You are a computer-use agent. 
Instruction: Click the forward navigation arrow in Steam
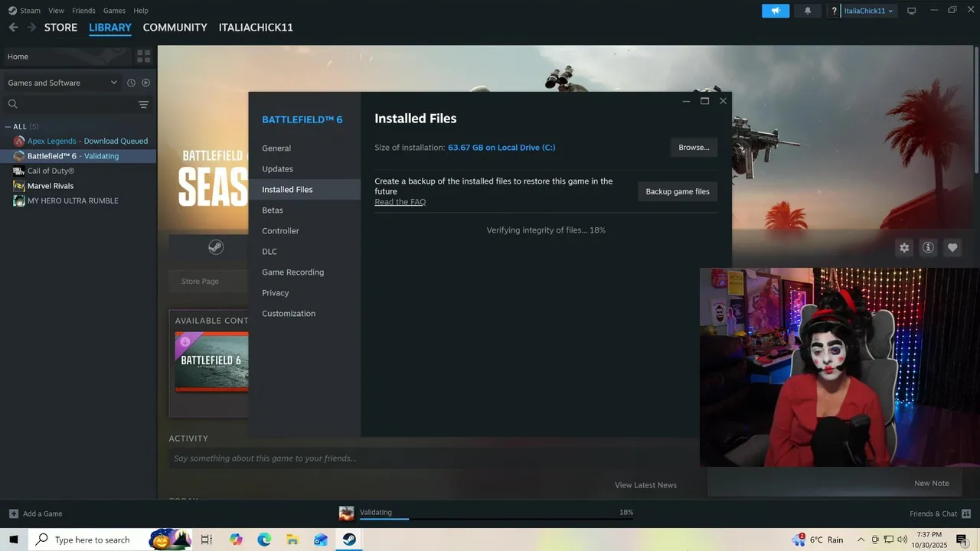click(x=31, y=28)
